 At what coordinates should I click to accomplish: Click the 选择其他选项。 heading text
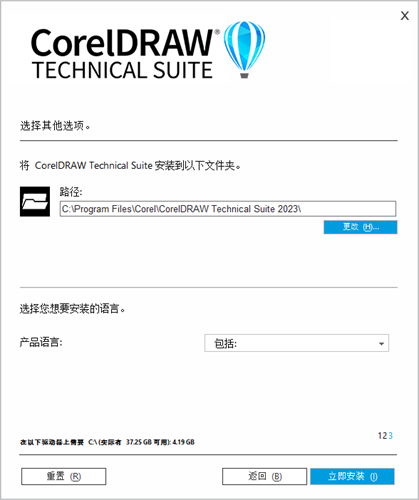click(55, 126)
